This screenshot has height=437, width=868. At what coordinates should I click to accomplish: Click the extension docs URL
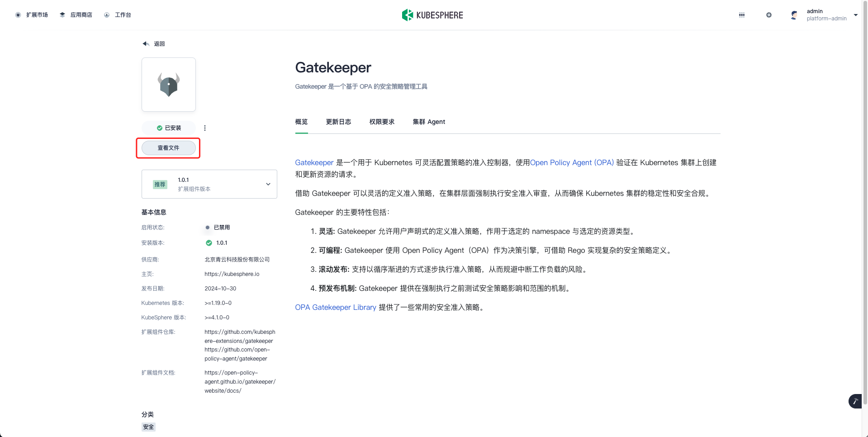coord(240,382)
